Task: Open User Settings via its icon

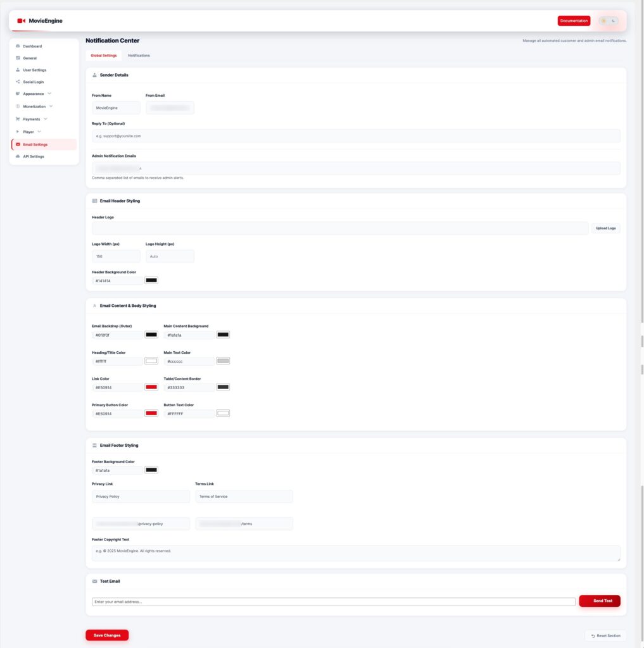Action: pos(18,70)
